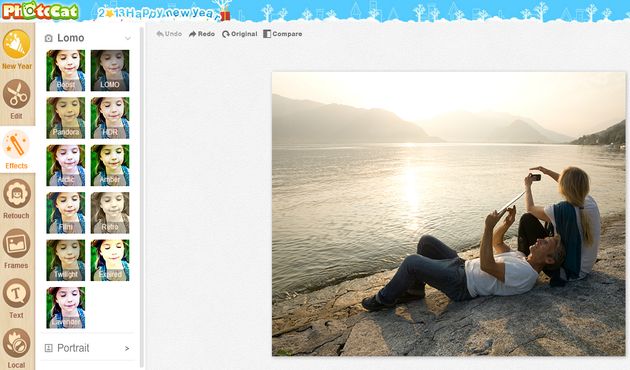
Task: Collapse the Lomo effects category
Action: 128,39
